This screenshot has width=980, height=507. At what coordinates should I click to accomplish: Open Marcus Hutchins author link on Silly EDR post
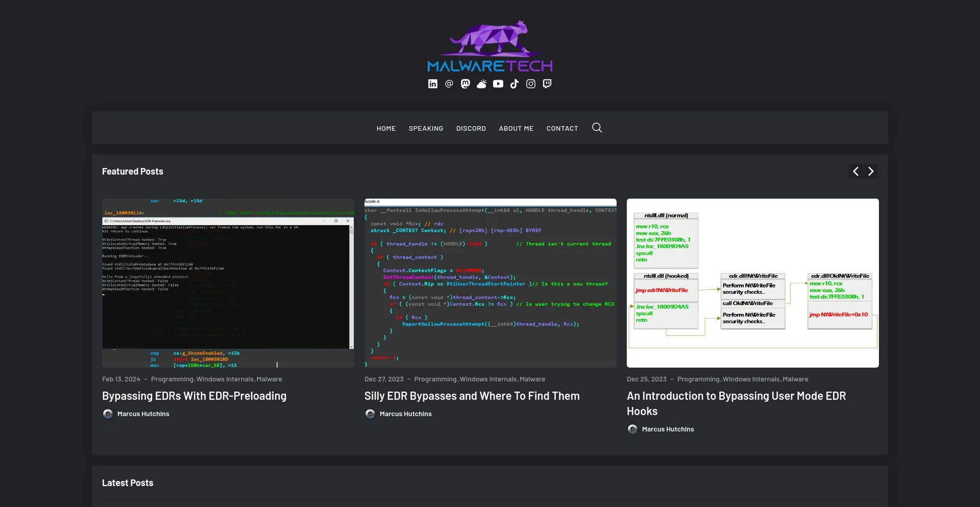(406, 414)
